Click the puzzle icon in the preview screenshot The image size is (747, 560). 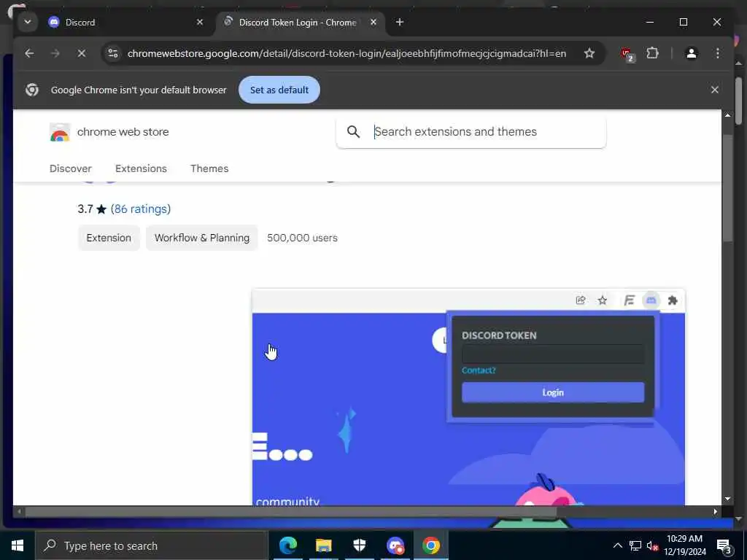[x=673, y=300]
